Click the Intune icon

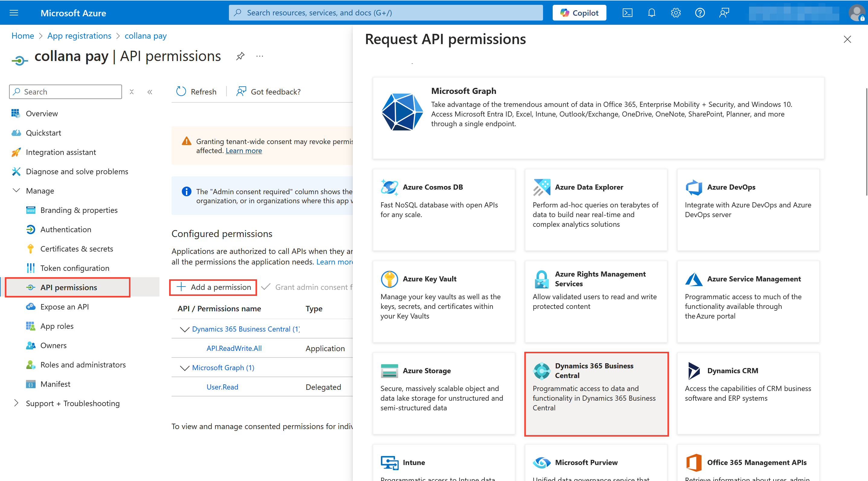[x=389, y=463]
